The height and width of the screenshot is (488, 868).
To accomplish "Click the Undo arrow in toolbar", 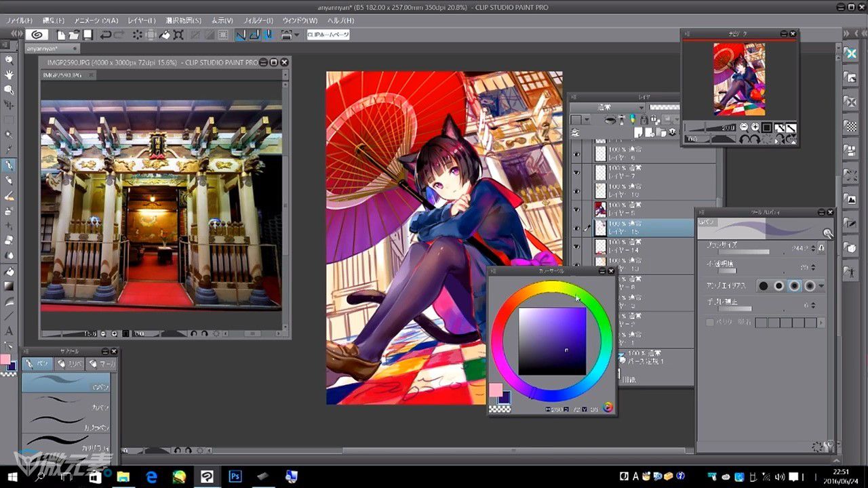I will point(106,35).
